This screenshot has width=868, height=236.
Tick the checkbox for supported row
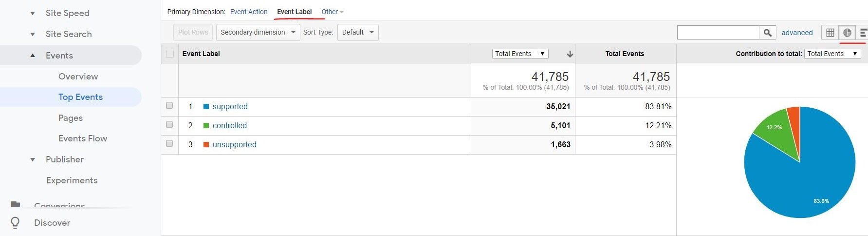(x=169, y=105)
